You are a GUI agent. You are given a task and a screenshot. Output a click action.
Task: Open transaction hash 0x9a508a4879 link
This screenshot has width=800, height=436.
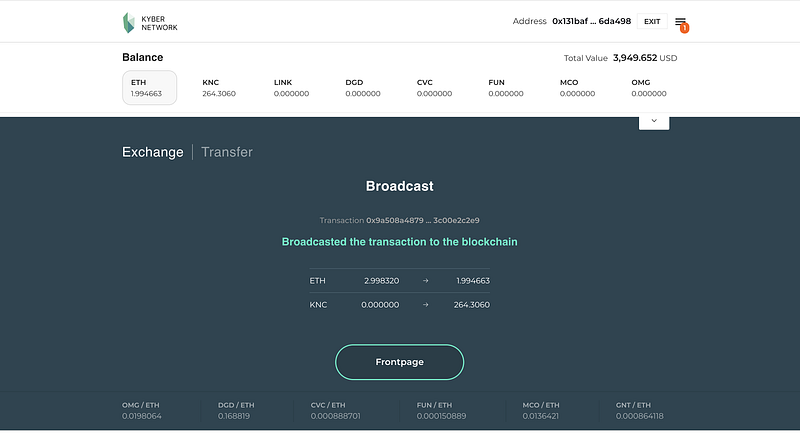(x=422, y=220)
